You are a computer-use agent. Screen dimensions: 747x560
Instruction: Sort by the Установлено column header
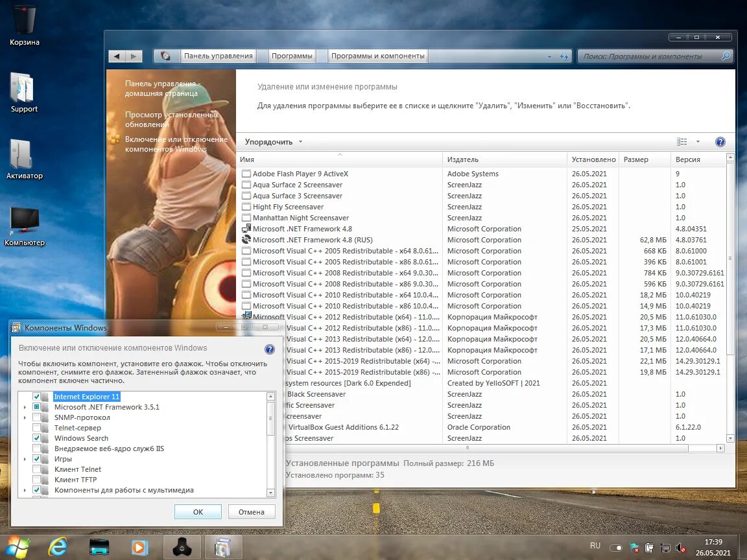click(x=593, y=159)
